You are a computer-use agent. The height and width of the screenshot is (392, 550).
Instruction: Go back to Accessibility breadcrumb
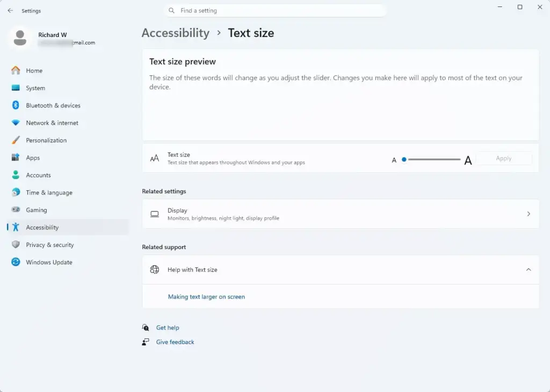click(176, 33)
